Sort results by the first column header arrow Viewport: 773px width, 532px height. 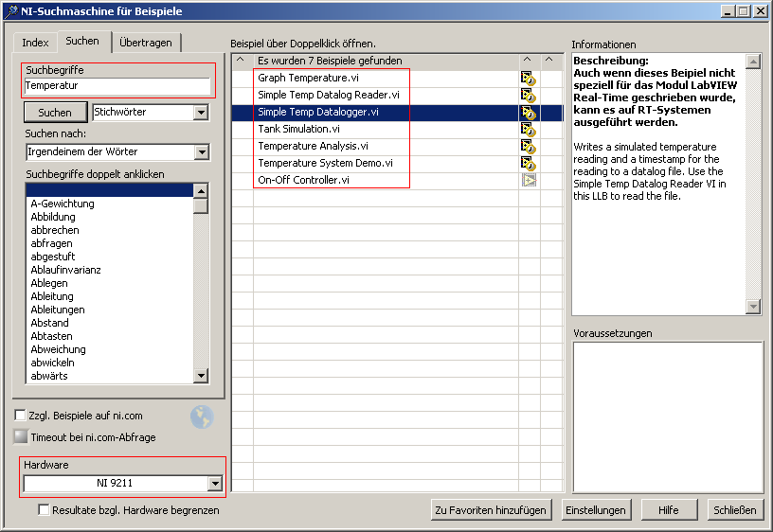(240, 60)
